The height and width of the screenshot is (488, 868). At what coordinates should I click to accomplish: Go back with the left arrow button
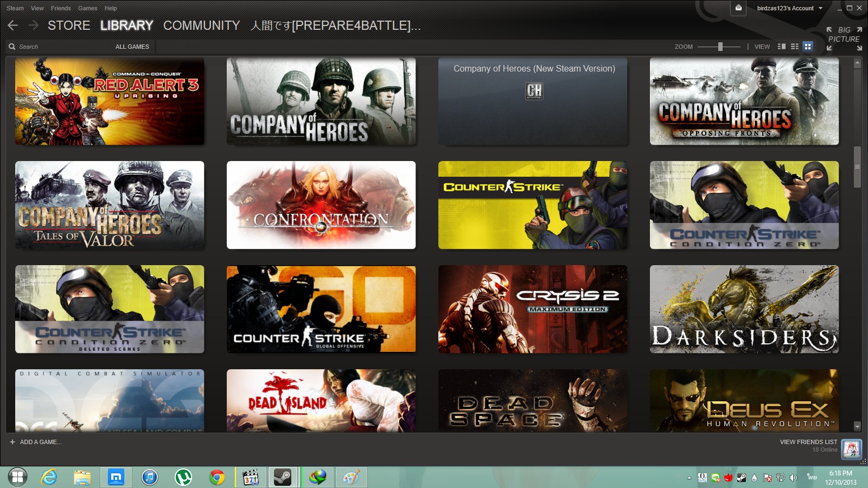(x=13, y=25)
